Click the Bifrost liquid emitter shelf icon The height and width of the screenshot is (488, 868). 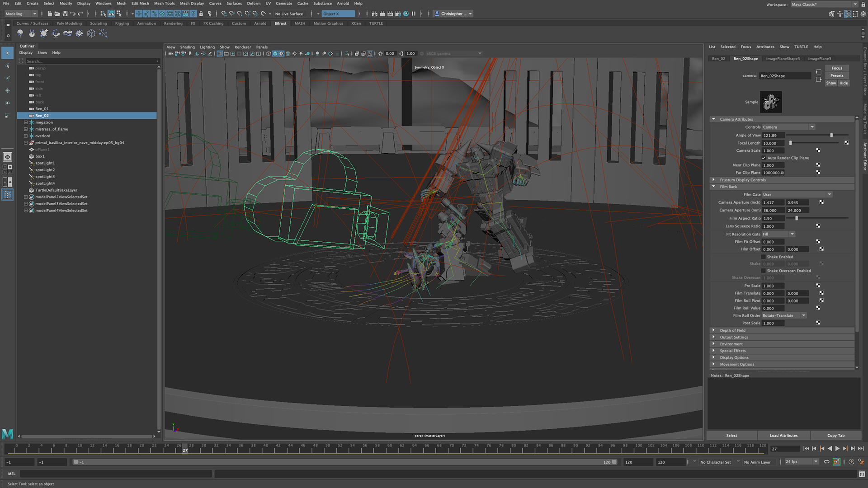click(x=20, y=33)
